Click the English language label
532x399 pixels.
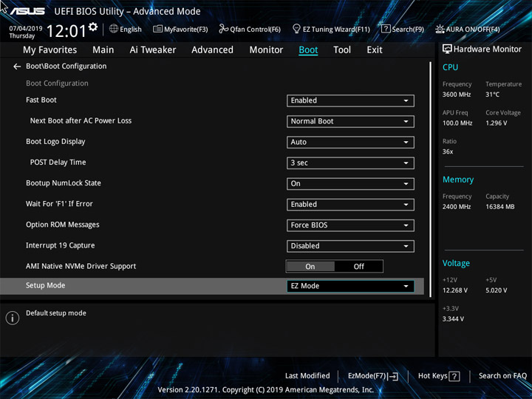[x=131, y=29]
